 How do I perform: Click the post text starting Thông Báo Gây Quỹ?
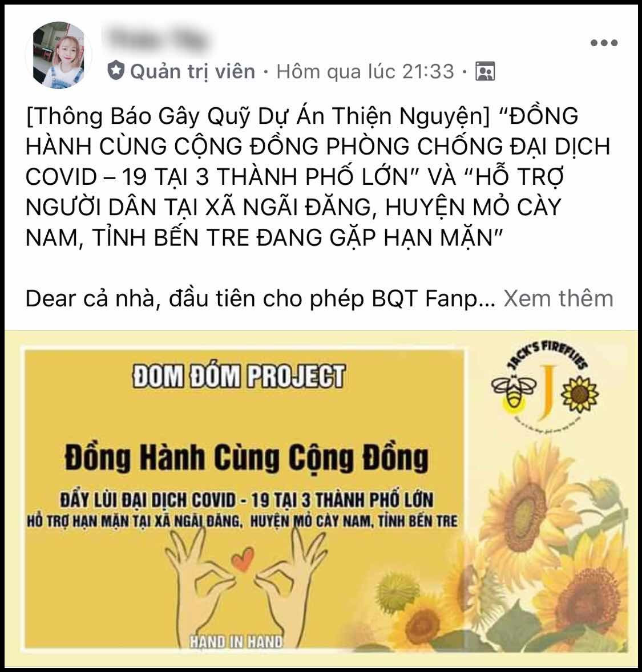coord(318,177)
